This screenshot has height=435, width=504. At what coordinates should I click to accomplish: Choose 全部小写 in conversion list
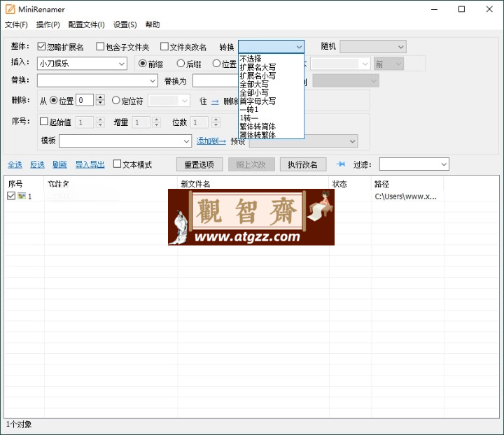pyautogui.click(x=272, y=93)
